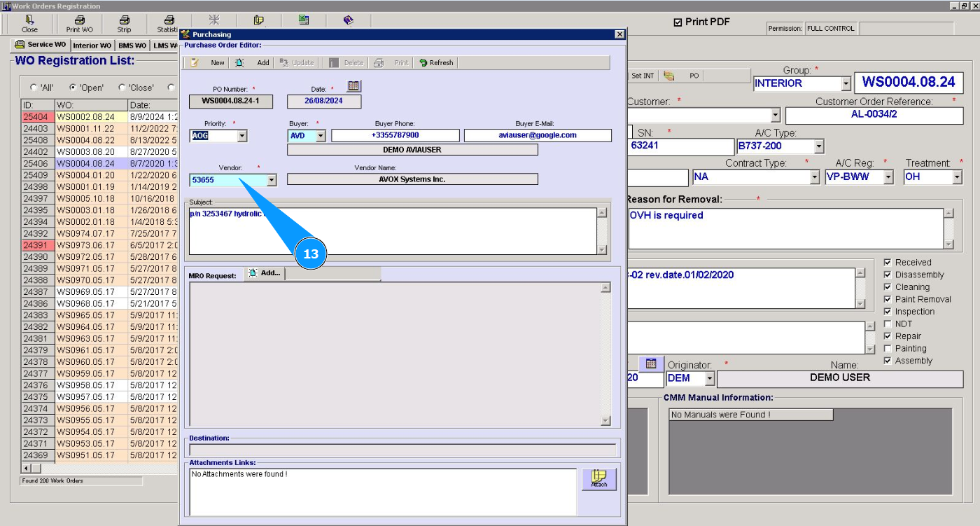
Task: Click the MRO Request list scroll down arrow
Action: [x=606, y=421]
